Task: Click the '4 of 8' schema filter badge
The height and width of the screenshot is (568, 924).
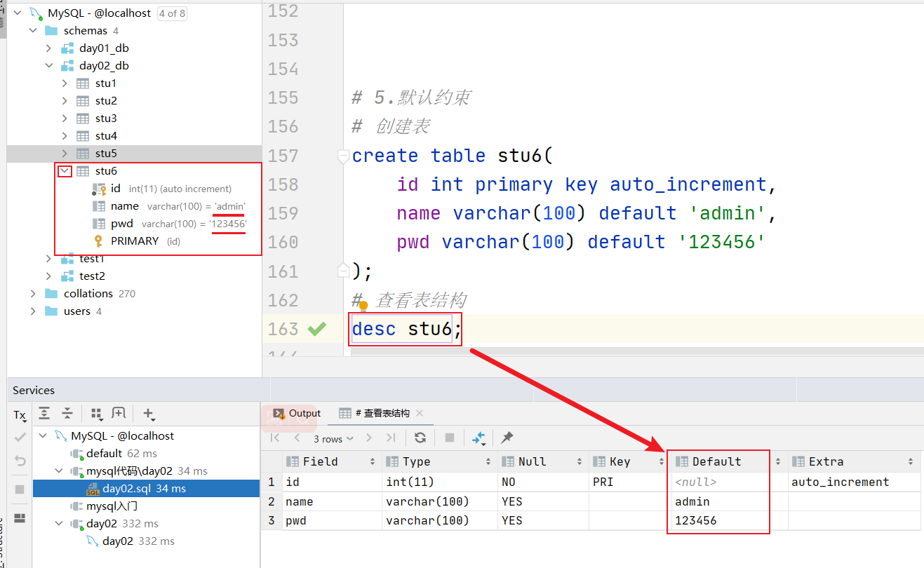Action: pos(173,13)
